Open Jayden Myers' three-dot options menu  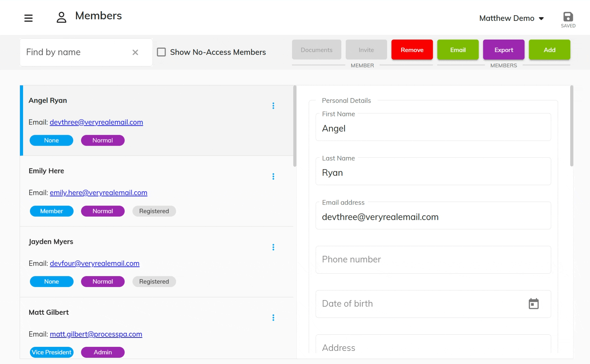273,247
